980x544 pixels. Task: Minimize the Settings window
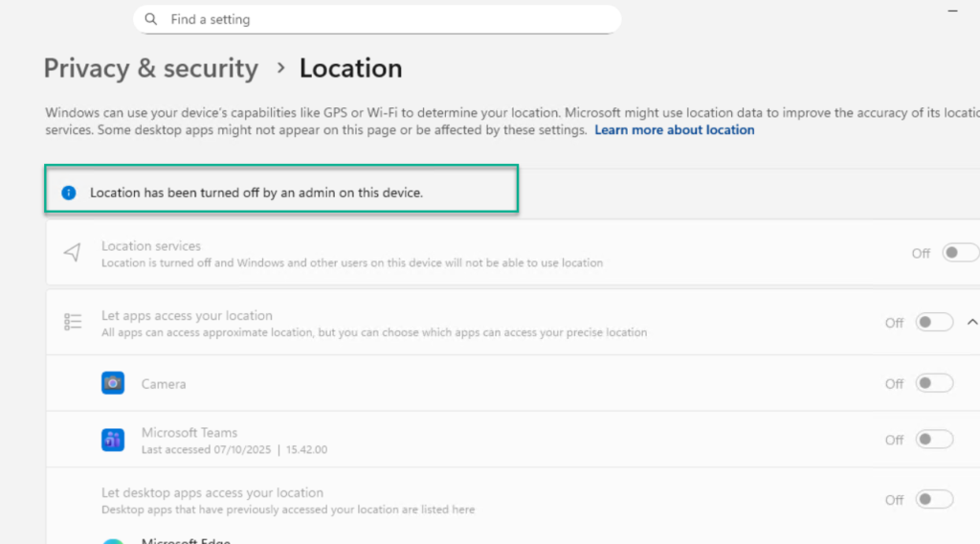[x=952, y=11]
